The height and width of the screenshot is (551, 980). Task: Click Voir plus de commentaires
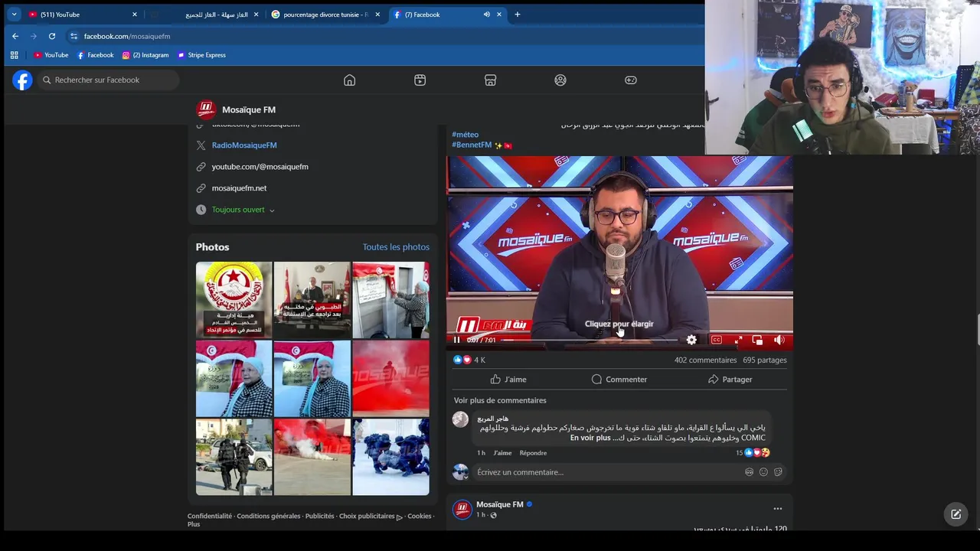[500, 400]
